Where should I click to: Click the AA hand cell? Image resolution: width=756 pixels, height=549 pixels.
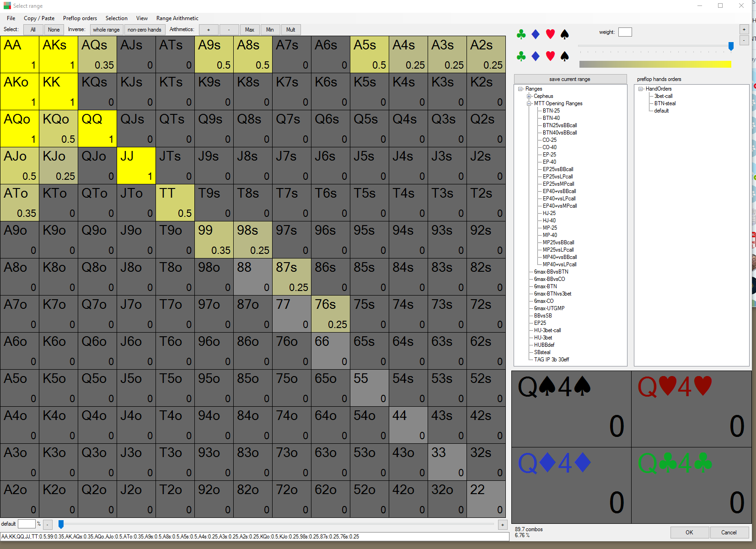click(20, 54)
